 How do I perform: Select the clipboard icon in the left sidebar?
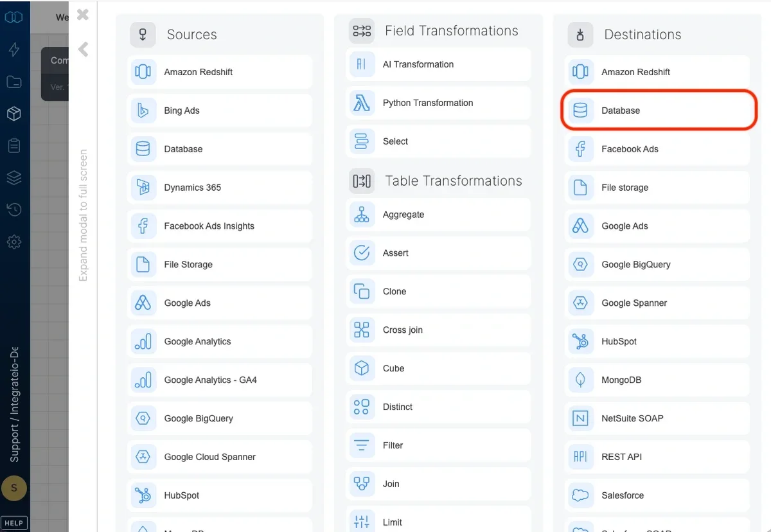pyautogui.click(x=14, y=146)
